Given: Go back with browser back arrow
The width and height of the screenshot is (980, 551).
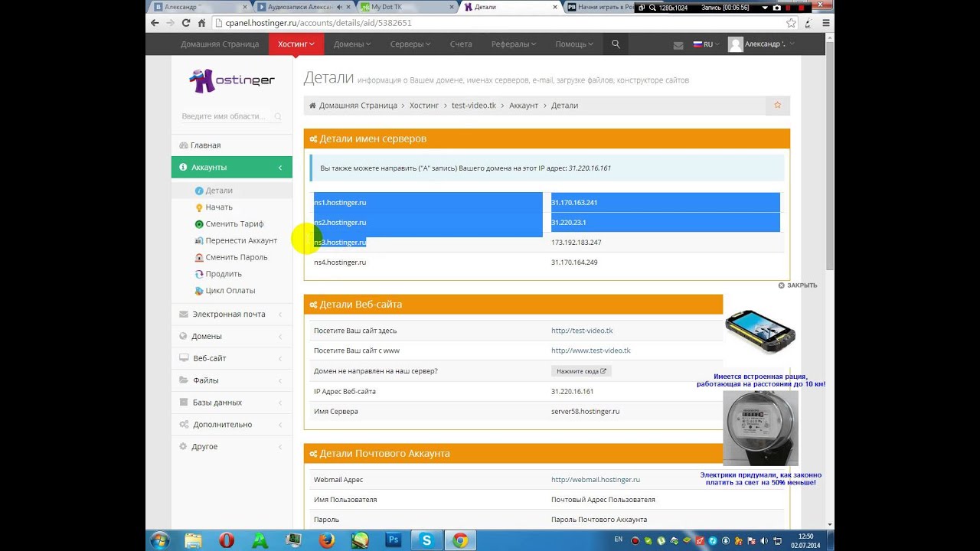Looking at the screenshot, I should (x=155, y=23).
